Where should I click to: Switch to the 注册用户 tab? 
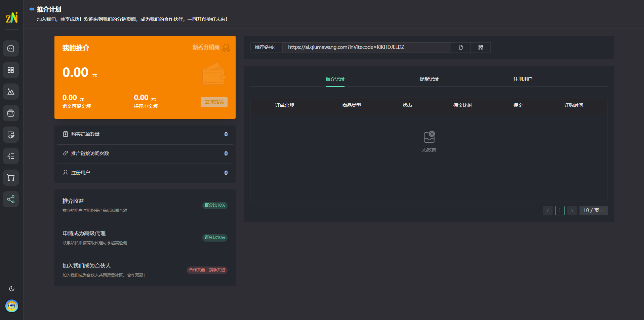click(x=523, y=79)
